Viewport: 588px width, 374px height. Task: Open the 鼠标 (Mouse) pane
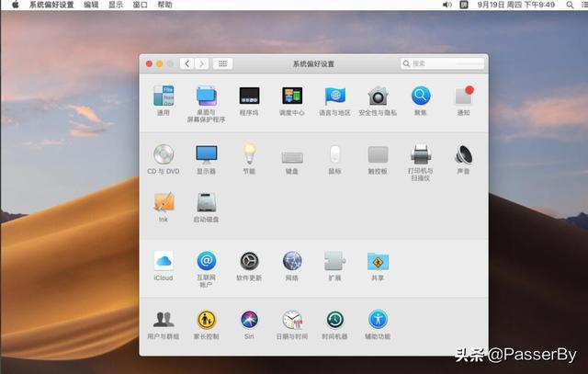coord(334,159)
